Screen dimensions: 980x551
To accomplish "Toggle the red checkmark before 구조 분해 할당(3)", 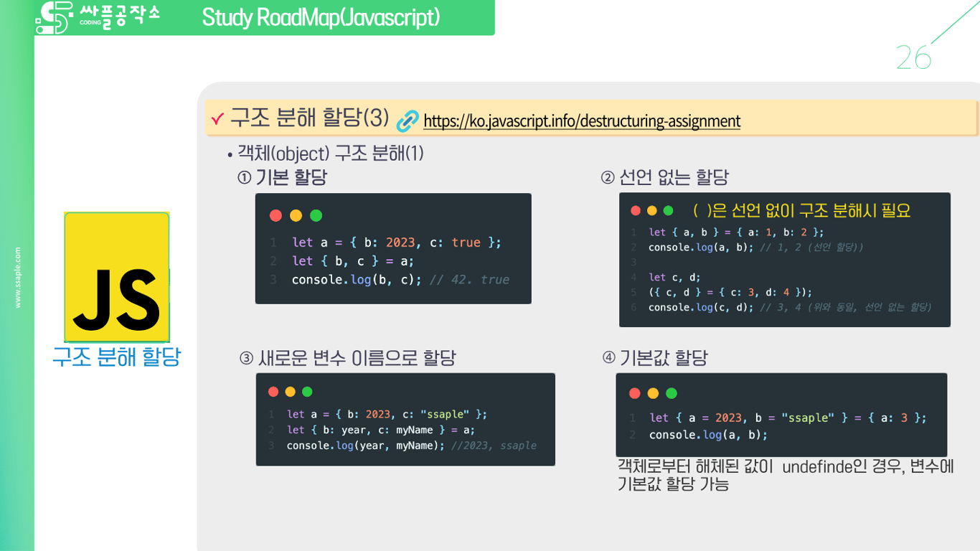I will tap(219, 119).
